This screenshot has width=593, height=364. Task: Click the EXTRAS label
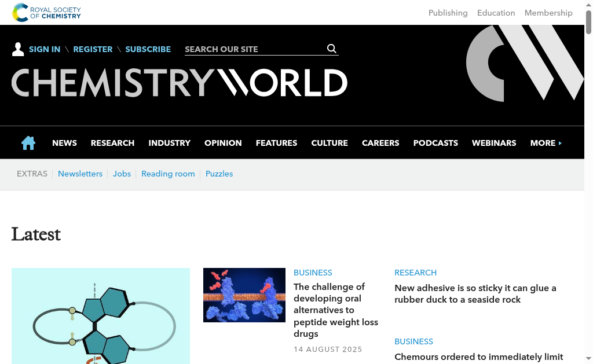click(x=32, y=174)
